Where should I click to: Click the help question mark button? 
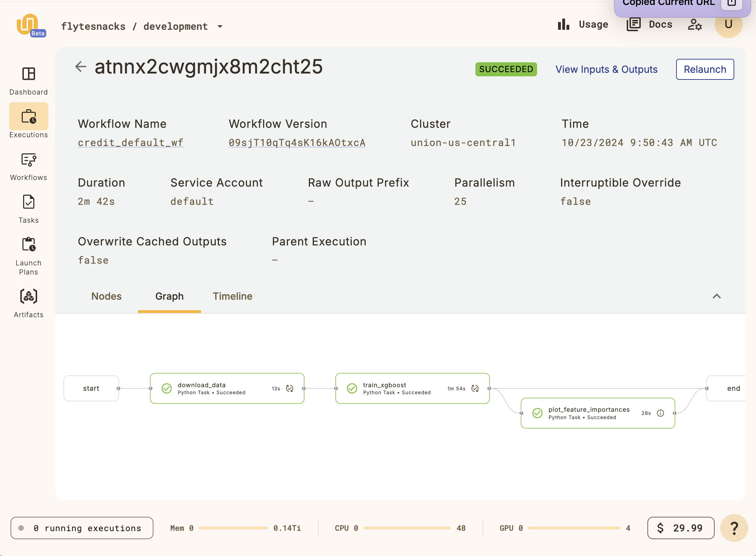click(734, 528)
